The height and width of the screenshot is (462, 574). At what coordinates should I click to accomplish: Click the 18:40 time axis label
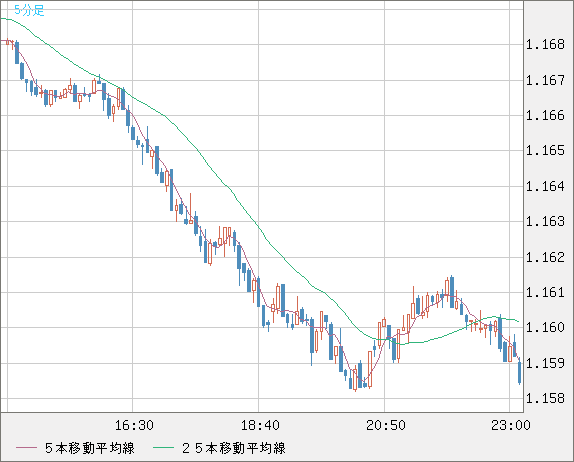coord(260,425)
